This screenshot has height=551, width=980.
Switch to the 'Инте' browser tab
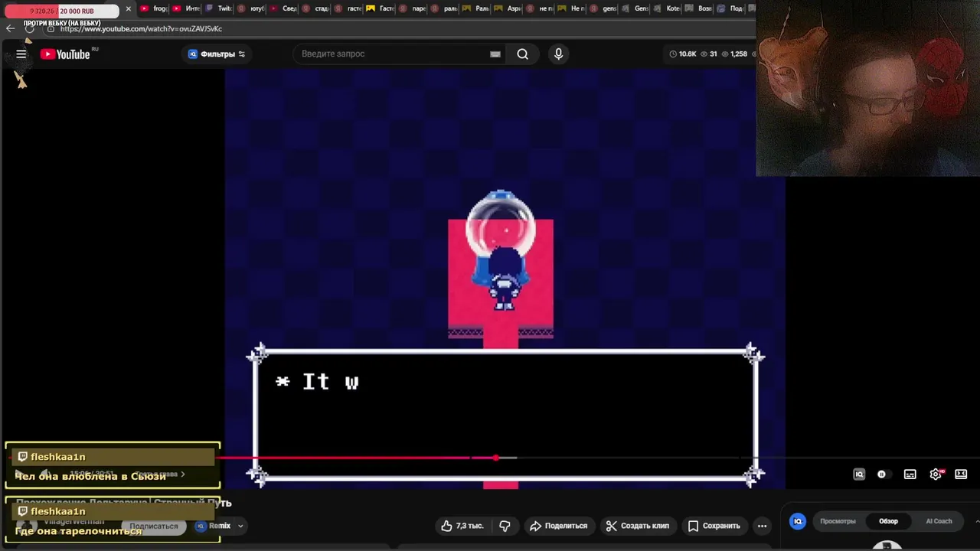[x=186, y=9]
